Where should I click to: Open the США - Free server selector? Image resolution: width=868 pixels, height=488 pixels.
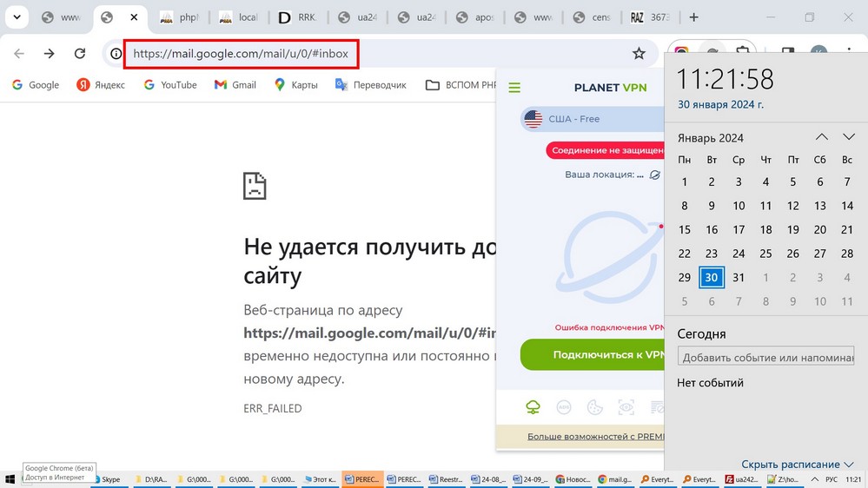(592, 119)
